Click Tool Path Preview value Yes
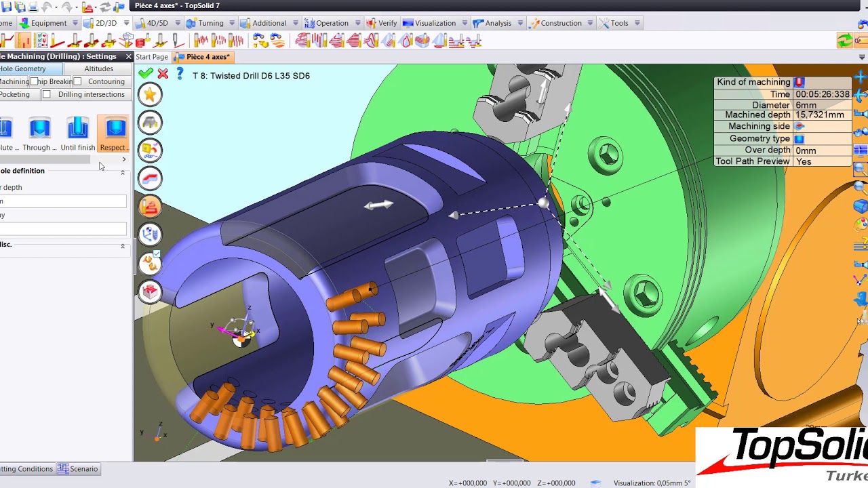Viewport: 868px width, 488px height. 804,161
